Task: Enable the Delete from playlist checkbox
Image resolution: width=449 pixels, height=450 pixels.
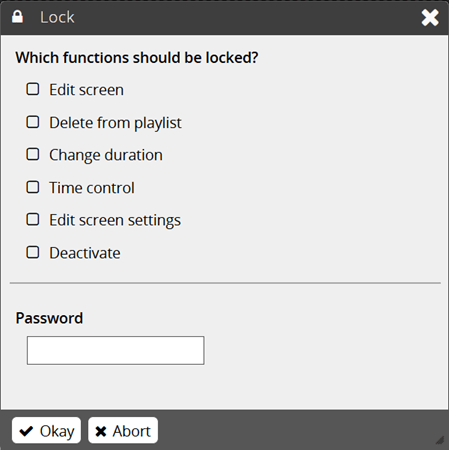Action: tap(33, 122)
